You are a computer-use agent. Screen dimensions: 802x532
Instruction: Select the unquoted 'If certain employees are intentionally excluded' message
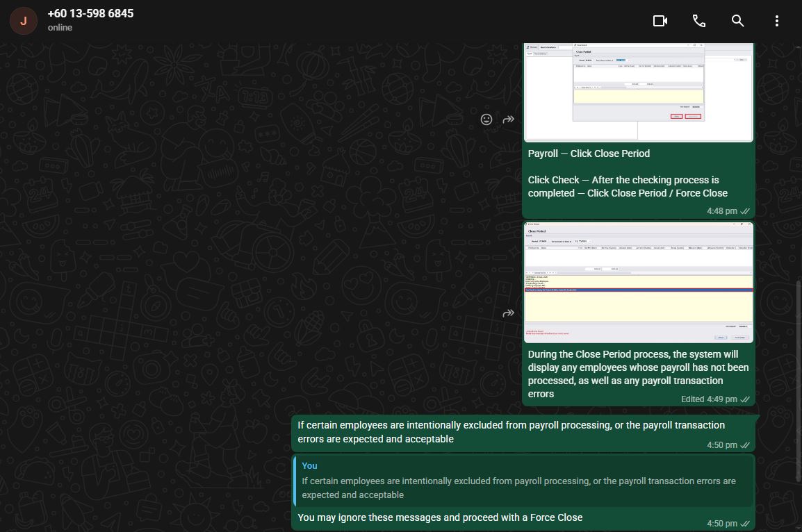click(x=511, y=432)
